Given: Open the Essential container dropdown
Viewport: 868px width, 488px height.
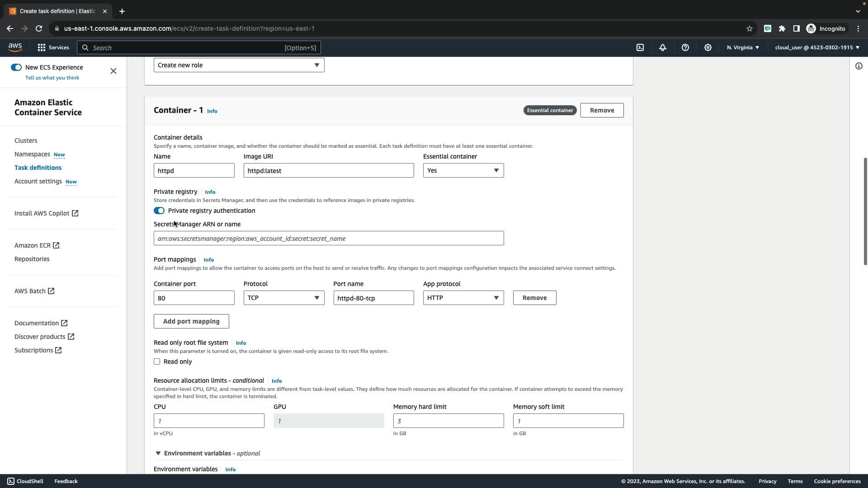Looking at the screenshot, I should pos(463,170).
